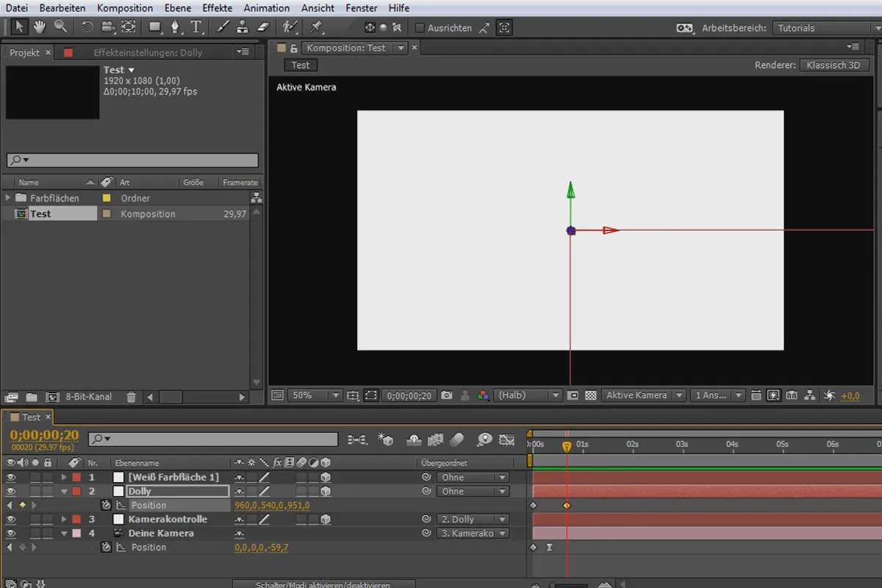Toggle Deine Kamera Position stopwatch
The width and height of the screenshot is (882, 588).
[106, 547]
